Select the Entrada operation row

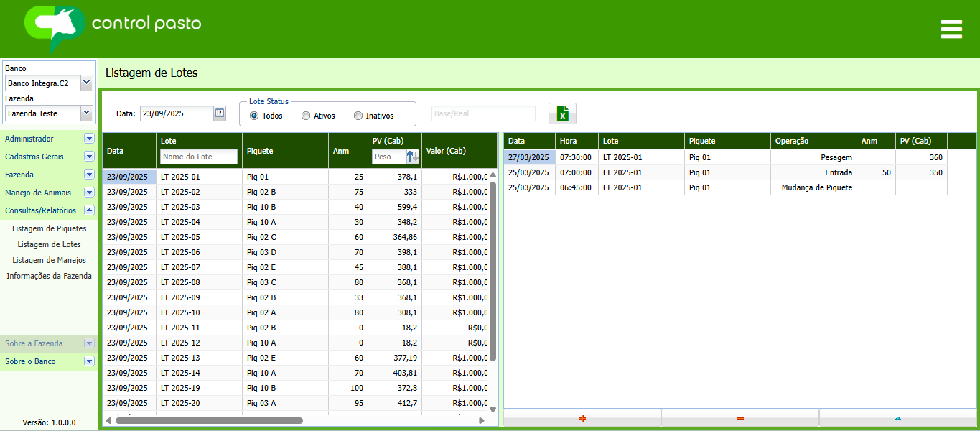click(x=725, y=172)
